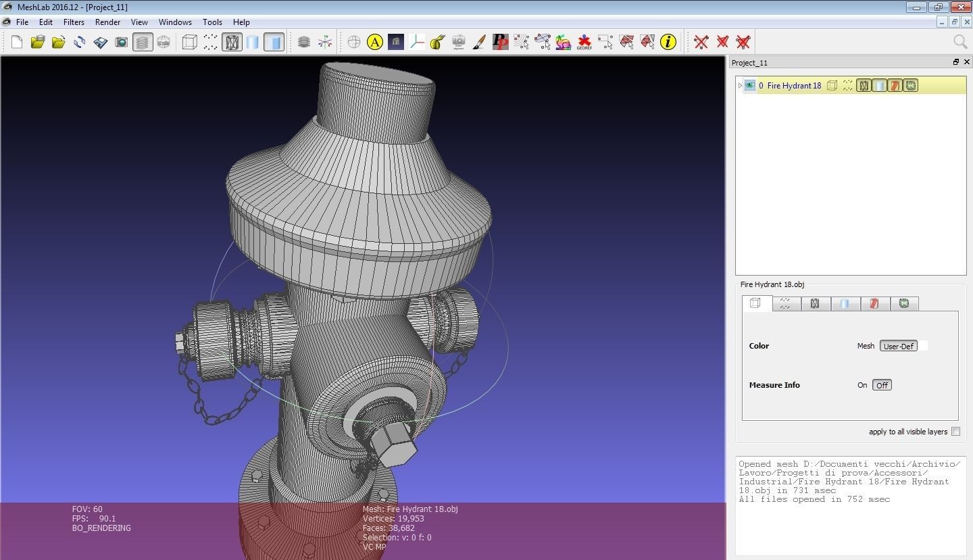Toggle the pressed blue cylinder shading button
Viewport: 973px width, 560px height.
tap(274, 42)
